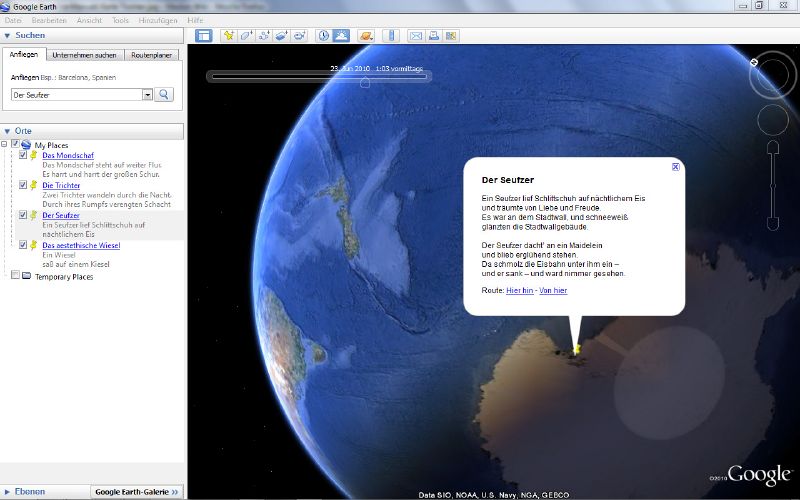Click the yellow placemark pin on Antarctica
This screenshot has width=800, height=500.
click(x=577, y=349)
